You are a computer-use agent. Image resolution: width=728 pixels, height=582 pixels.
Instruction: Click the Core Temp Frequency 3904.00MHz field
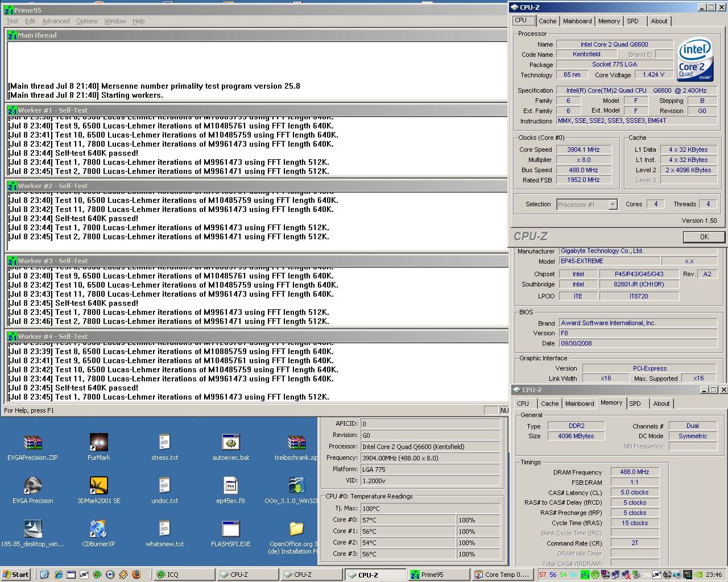point(431,458)
